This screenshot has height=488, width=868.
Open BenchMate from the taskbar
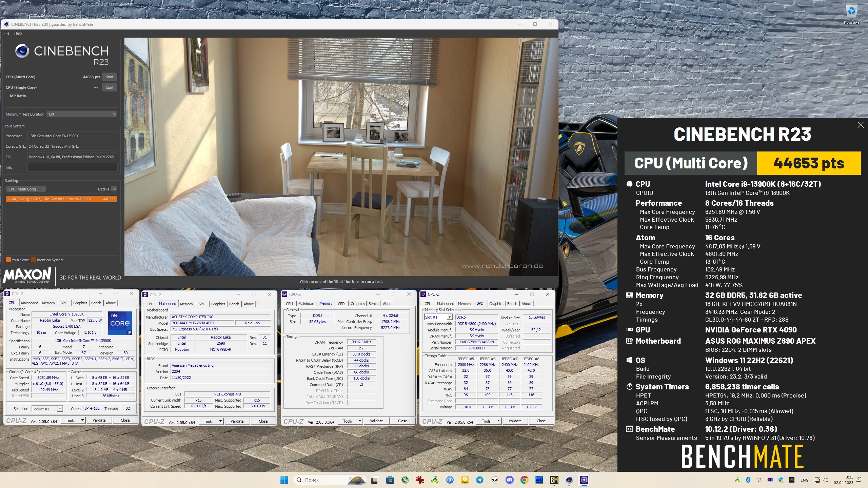coord(554,480)
